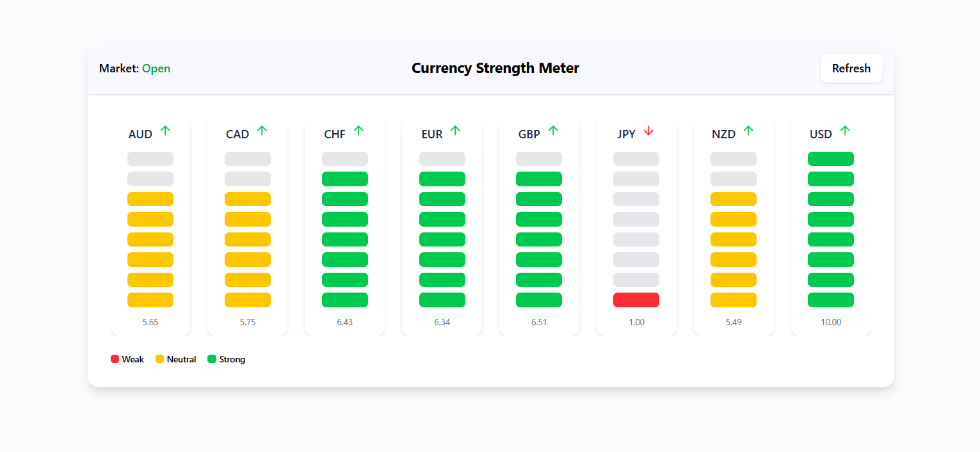Select the yellow Neutral legend marker
Viewport: 980px width, 452px height.
coord(159,359)
